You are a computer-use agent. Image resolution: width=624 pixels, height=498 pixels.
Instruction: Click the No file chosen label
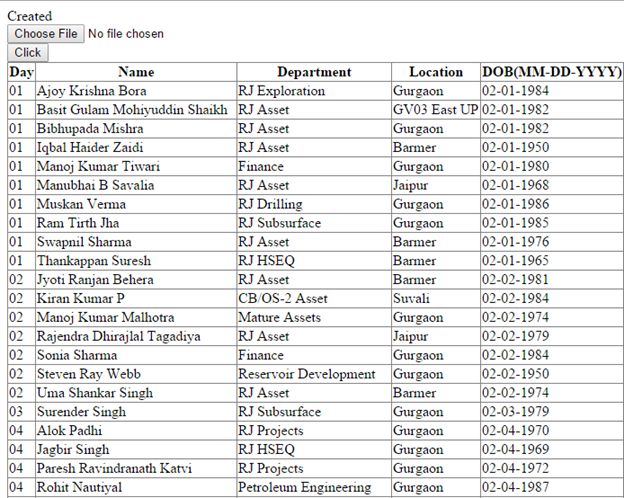pos(126,34)
